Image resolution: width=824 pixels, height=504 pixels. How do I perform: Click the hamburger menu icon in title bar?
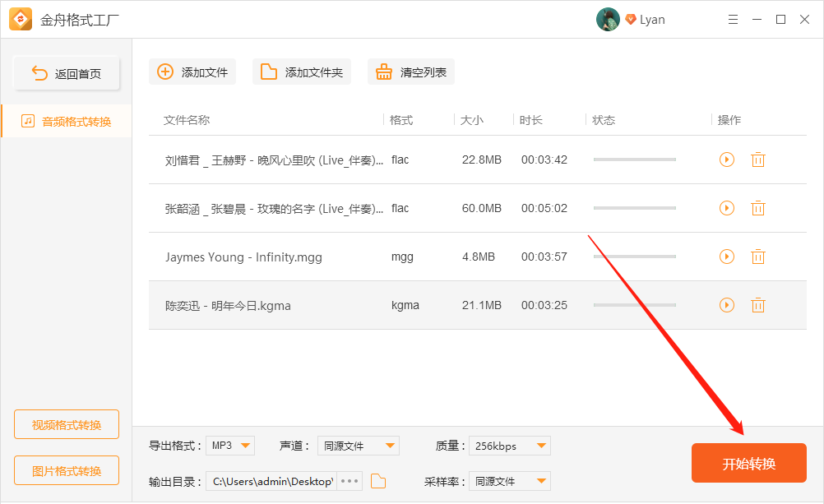pos(733,19)
